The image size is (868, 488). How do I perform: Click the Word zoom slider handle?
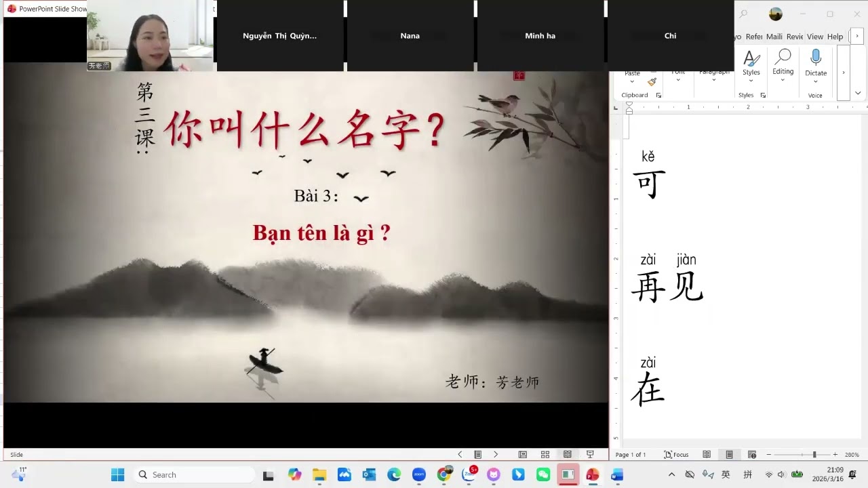click(x=814, y=454)
